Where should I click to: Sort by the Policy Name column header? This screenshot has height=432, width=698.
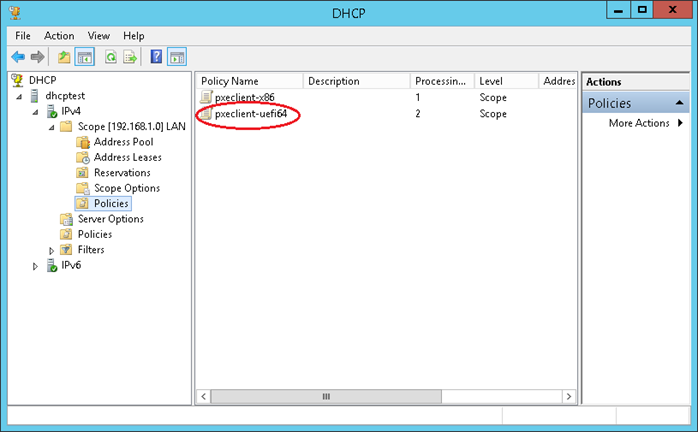click(248, 81)
